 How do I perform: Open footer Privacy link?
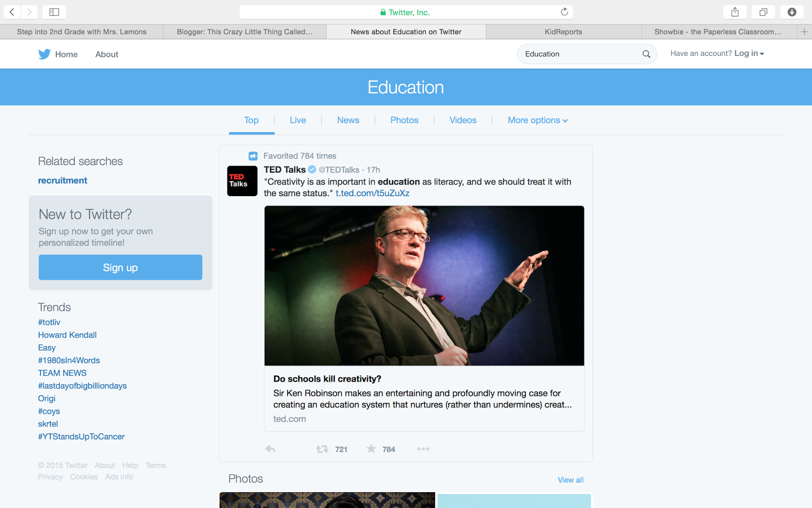(50, 477)
